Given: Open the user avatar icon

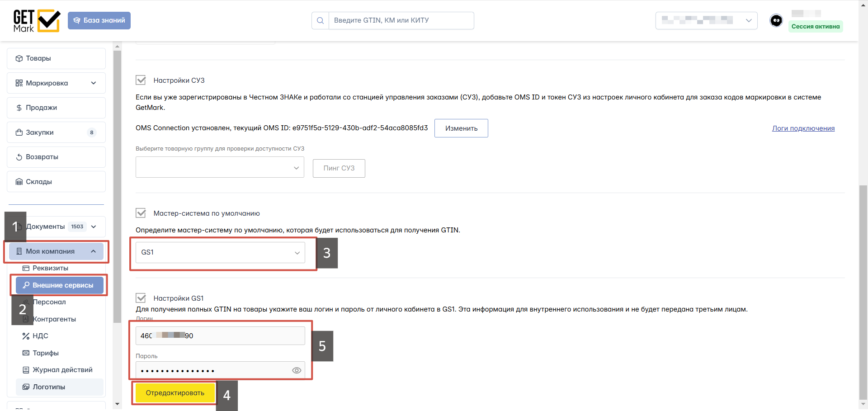Looking at the screenshot, I should point(776,20).
